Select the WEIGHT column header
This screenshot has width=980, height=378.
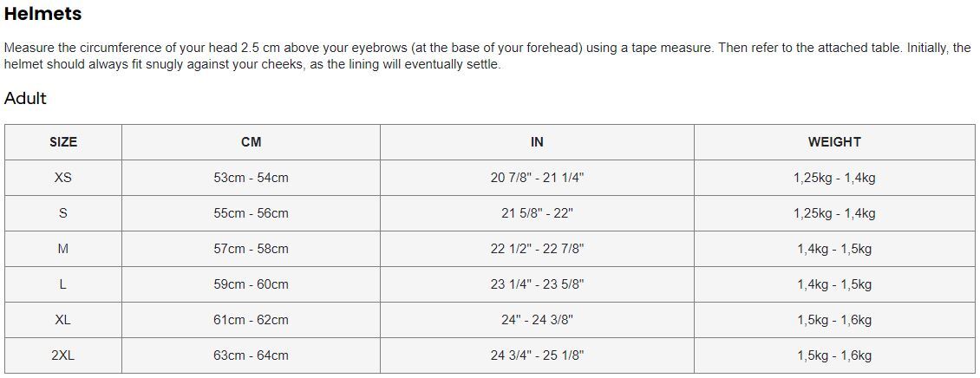point(834,142)
